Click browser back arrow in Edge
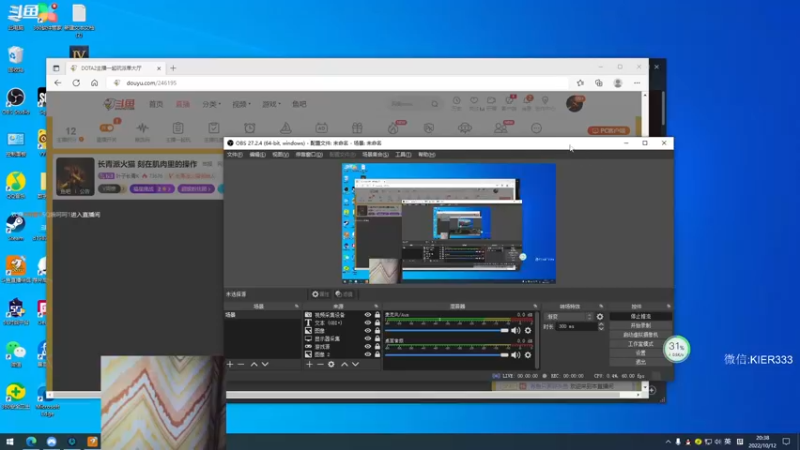 tap(58, 83)
